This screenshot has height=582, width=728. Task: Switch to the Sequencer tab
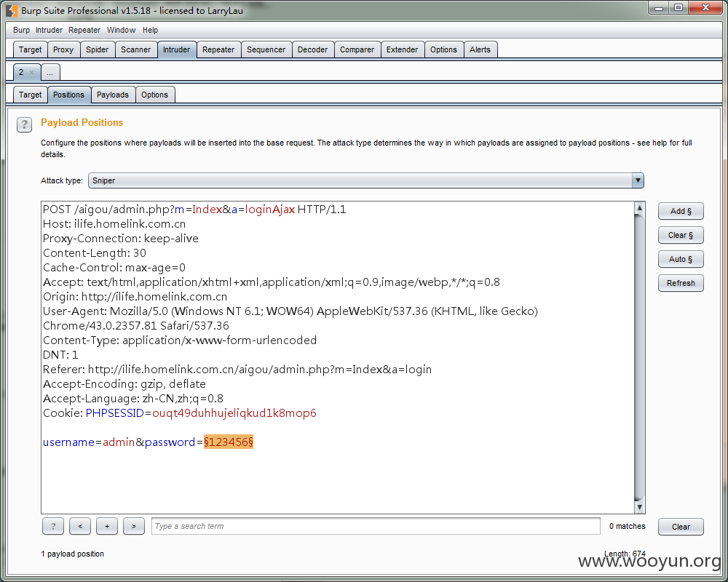266,49
